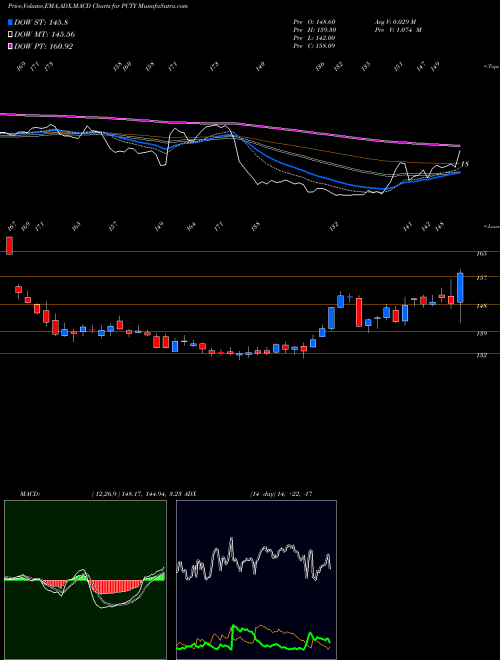This screenshot has height=660, width=500.
Task: Click the '<Tops' label on the right
Action: coord(490,67)
